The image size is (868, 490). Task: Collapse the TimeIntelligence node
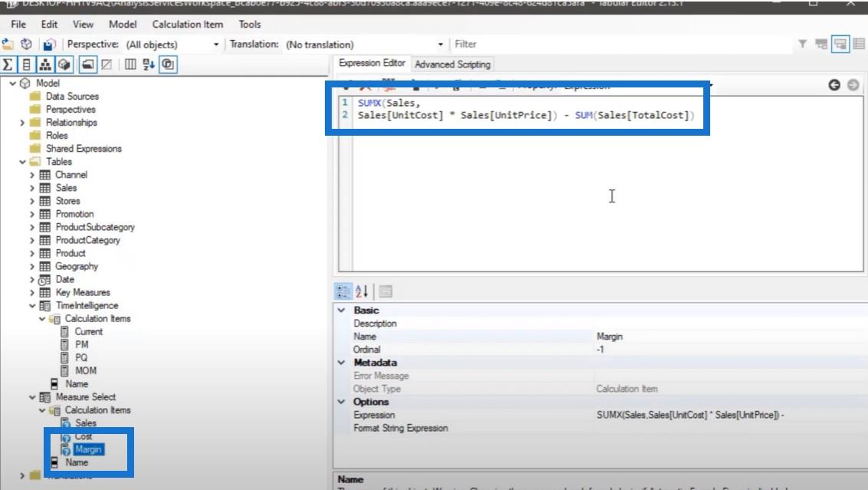point(31,306)
